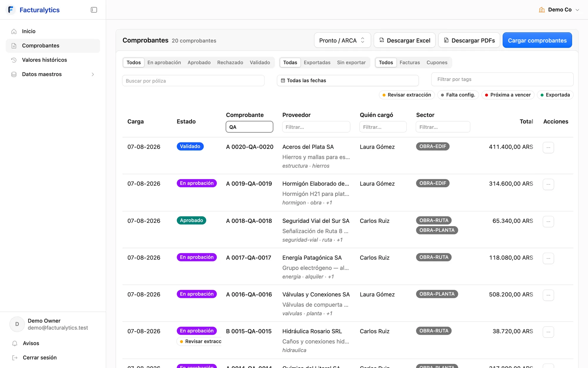588x368 pixels.
Task: Click the Inicio home icon
Action: pyautogui.click(x=14, y=32)
